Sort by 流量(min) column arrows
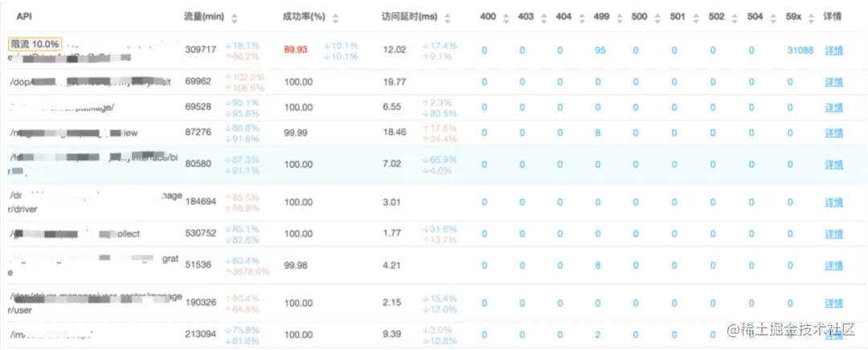The width and height of the screenshot is (868, 350). pos(234,18)
